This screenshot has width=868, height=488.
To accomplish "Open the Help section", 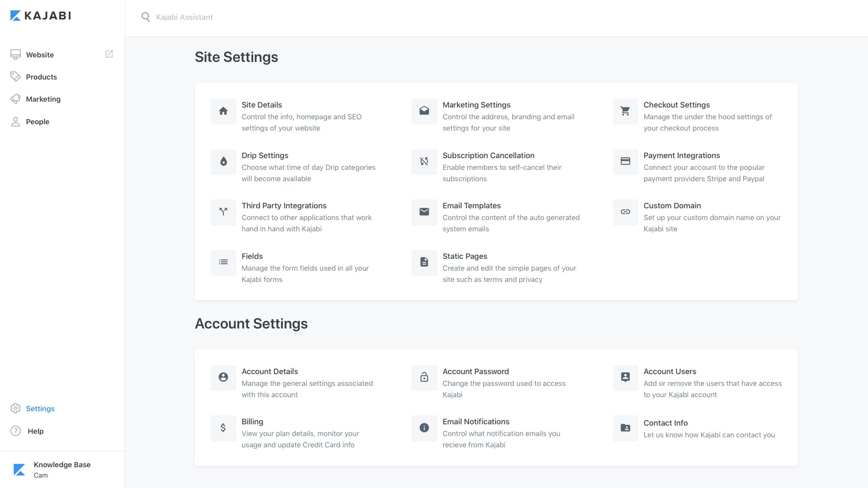I will coord(35,431).
